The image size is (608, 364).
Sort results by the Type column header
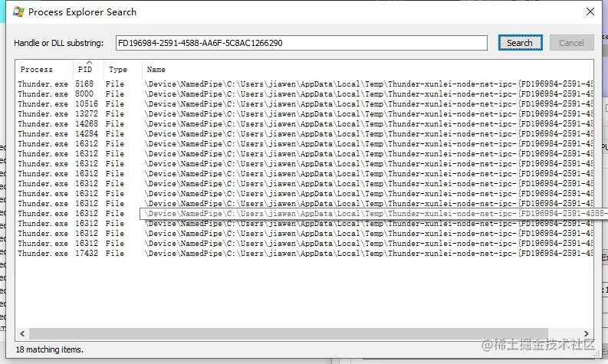point(123,70)
